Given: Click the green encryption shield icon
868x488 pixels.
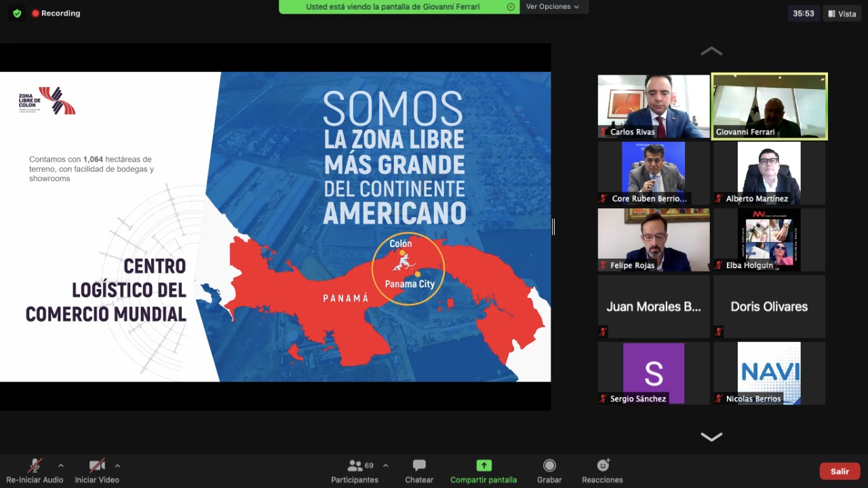Looking at the screenshot, I should [x=17, y=14].
